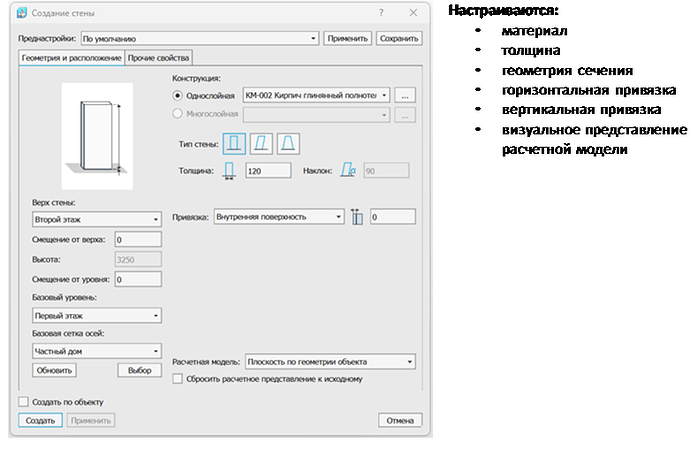Click the вертикальная привязка bullet text
This screenshot has height=457, width=690.
(x=581, y=110)
